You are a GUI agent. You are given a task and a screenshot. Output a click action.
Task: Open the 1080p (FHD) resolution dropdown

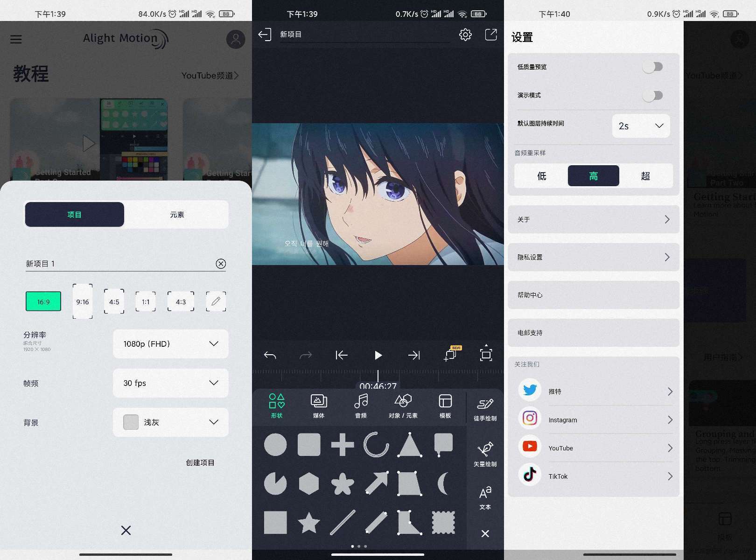point(171,343)
